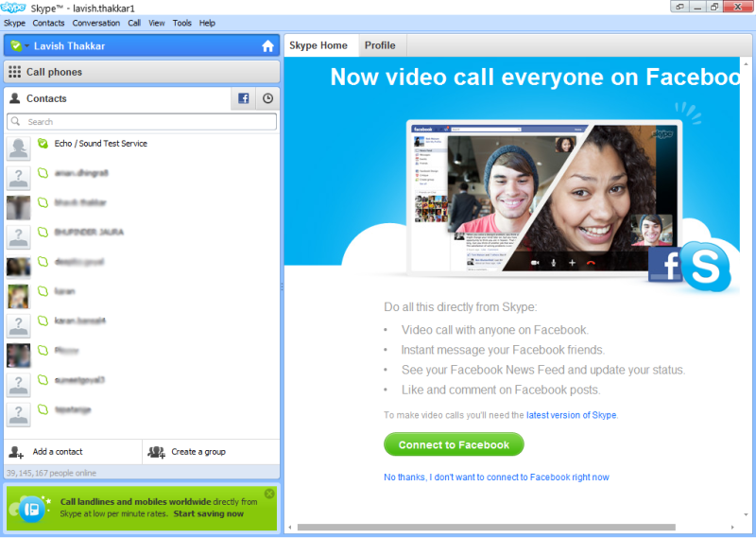Screen dimensions: 756x538
Task: Switch to the Profile tab
Action: coord(383,45)
